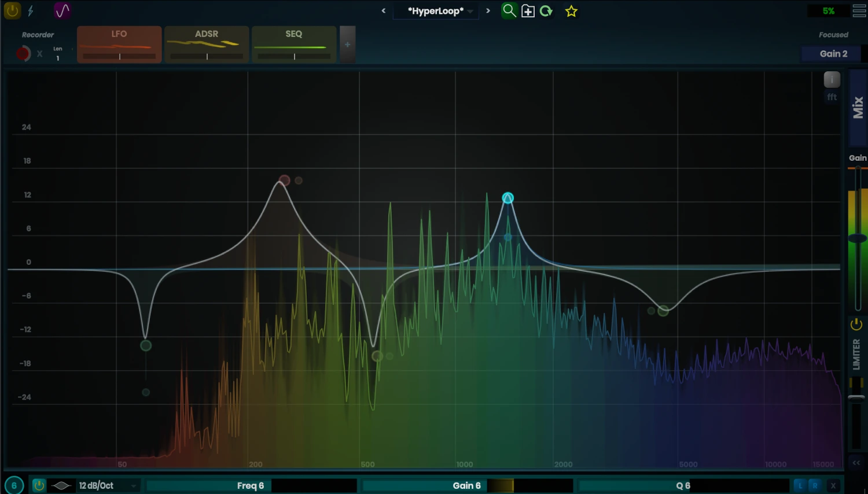Go to the previous preset

383,11
